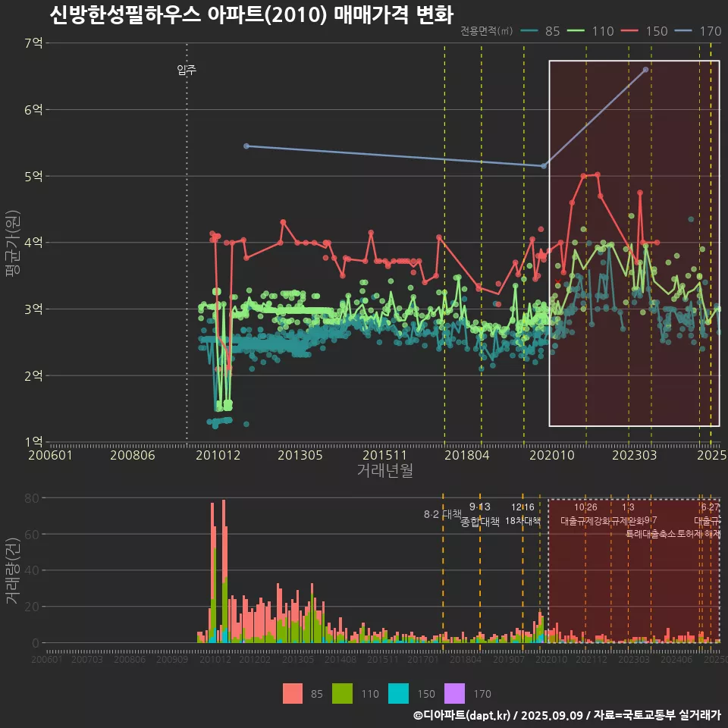Click the 40 label on volume axis
Screen dimensions: 728x728
click(x=32, y=570)
